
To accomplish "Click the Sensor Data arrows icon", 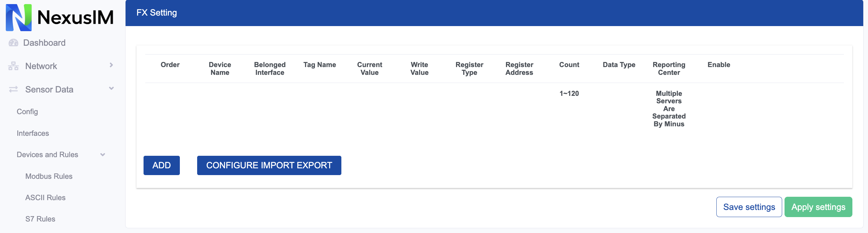I will 13,89.
